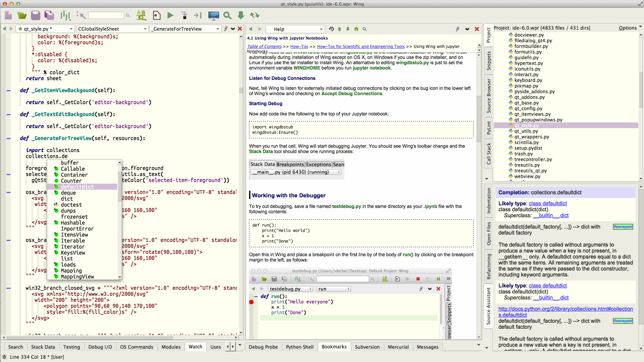This screenshot has height=362, width=644.
Task: Open a file via the folder toolbar icon
Action: click(22, 15)
